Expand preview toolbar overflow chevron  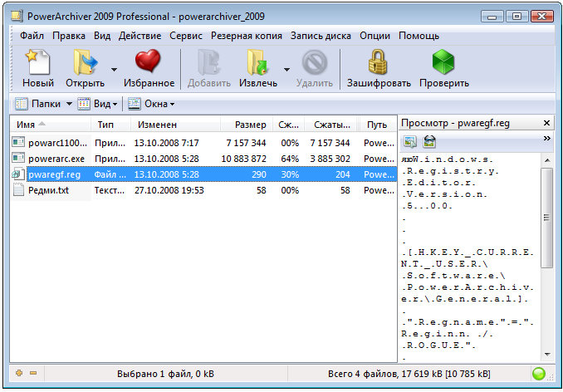(x=547, y=138)
